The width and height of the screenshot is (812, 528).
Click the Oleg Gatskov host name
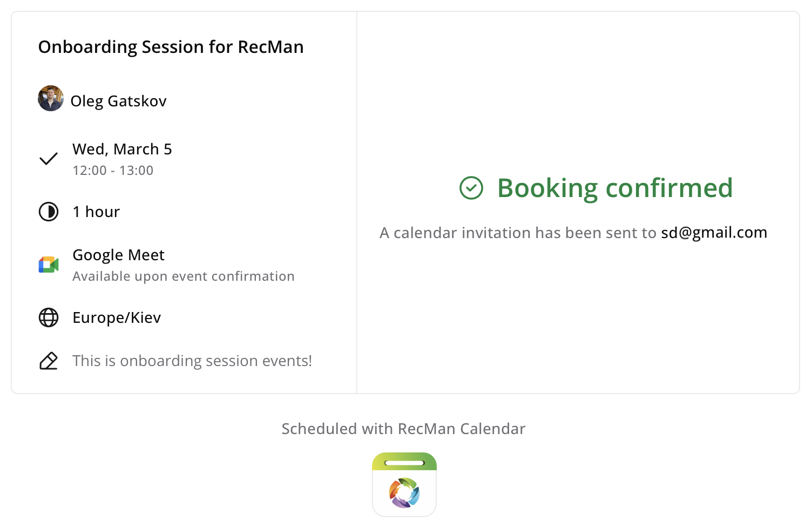click(x=118, y=101)
